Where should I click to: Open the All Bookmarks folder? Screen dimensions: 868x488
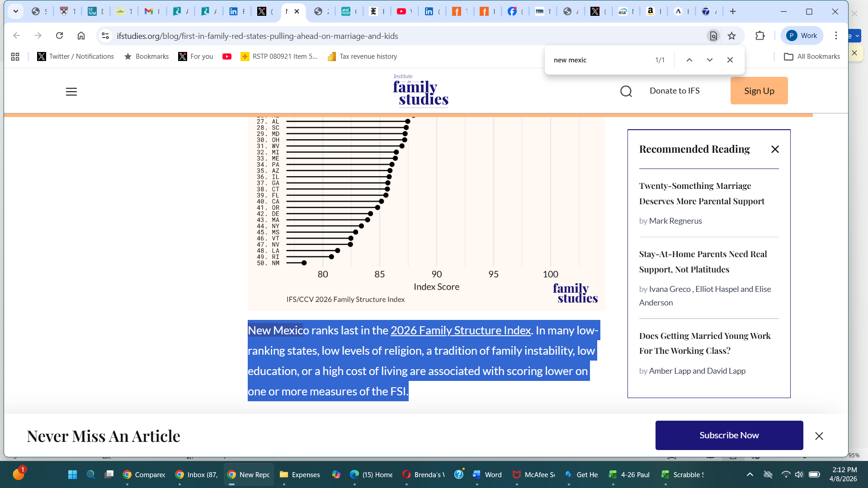point(812,56)
